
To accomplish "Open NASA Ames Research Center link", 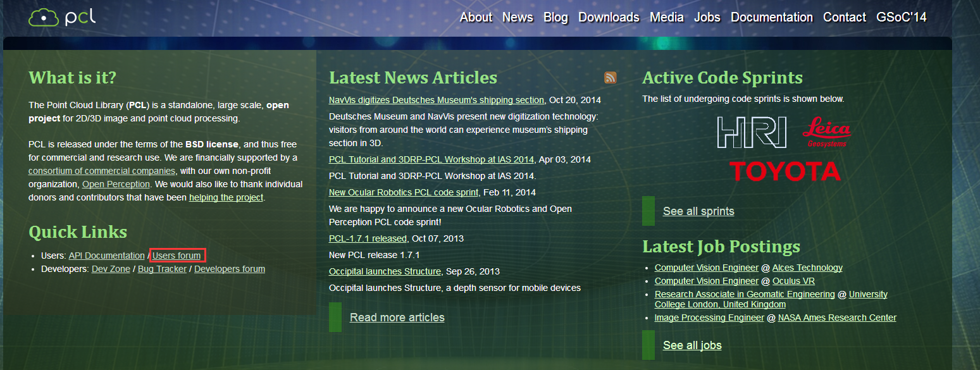I will [x=837, y=318].
